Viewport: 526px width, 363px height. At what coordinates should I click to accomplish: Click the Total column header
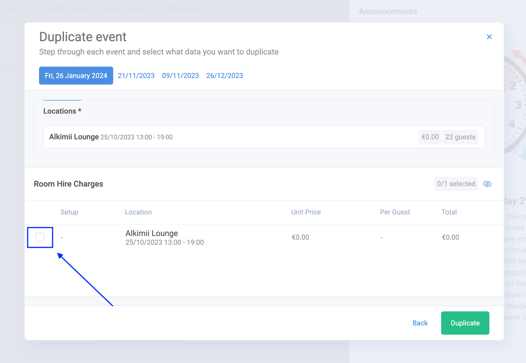pyautogui.click(x=449, y=212)
